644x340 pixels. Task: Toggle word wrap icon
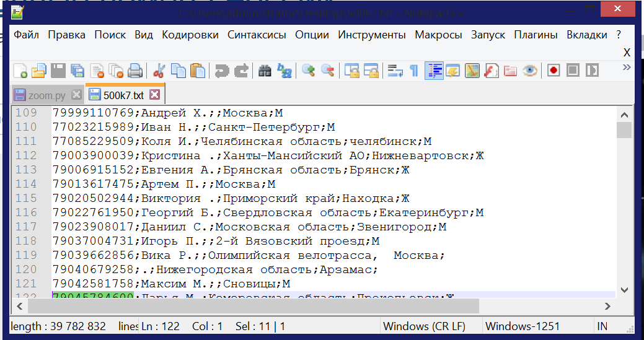(395, 71)
